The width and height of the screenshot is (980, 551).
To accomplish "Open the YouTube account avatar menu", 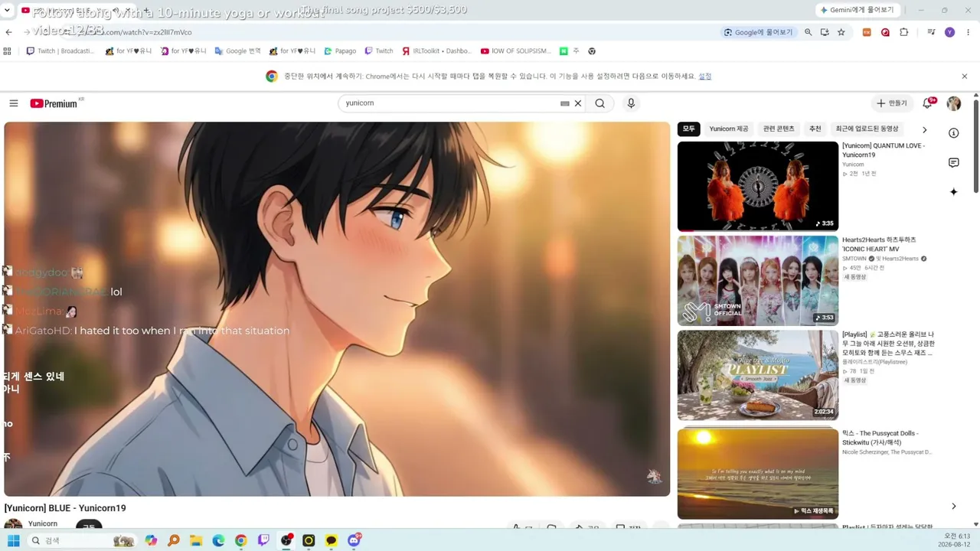I will (954, 103).
